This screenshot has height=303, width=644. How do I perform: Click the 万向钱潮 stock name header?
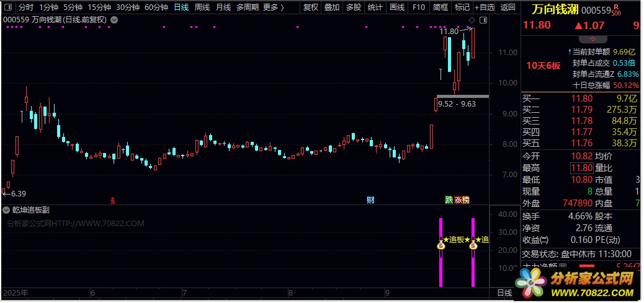click(554, 10)
